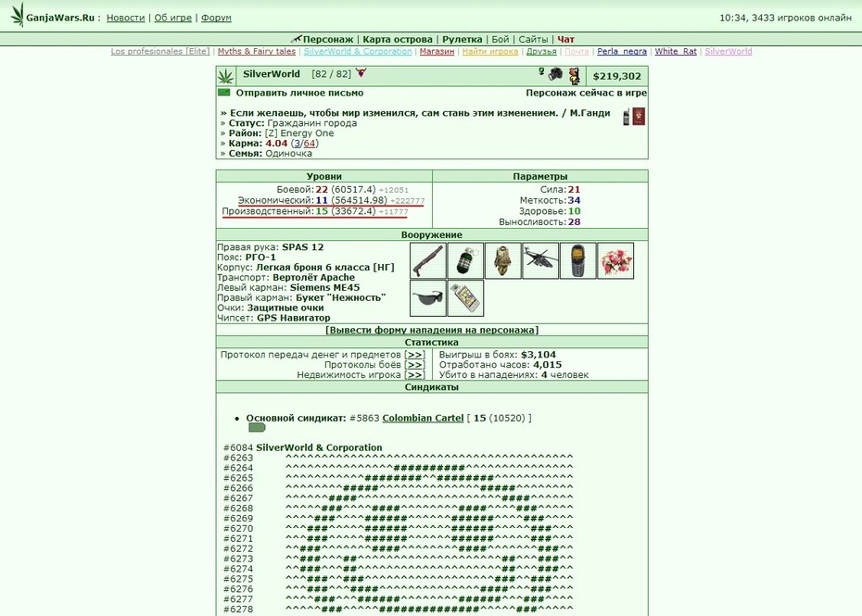The image size is (862, 616).
Task: Click Вертолёт Apache item name
Action: (314, 278)
